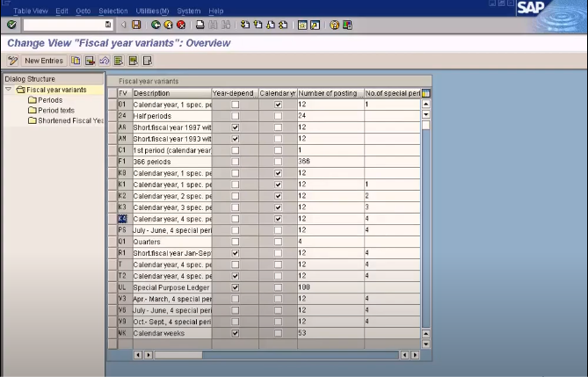The height and width of the screenshot is (377, 588).
Task: Collapse the Fiscal year variants tree node
Action: click(x=8, y=90)
